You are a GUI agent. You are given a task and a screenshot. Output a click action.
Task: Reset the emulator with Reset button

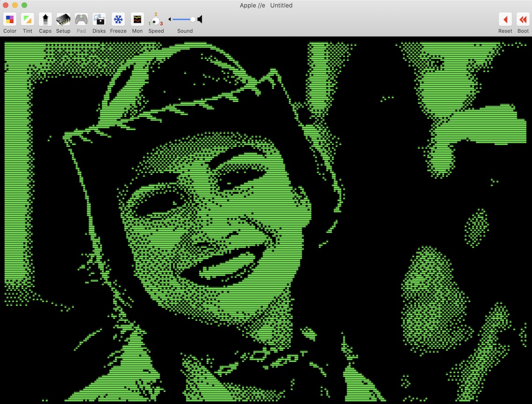(505, 19)
